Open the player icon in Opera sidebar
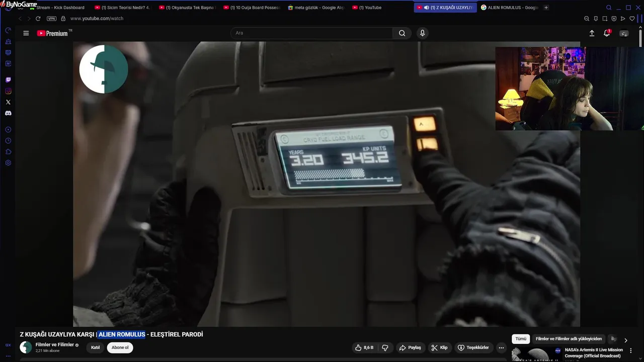Image resolution: width=644 pixels, height=362 pixels. 8,130
